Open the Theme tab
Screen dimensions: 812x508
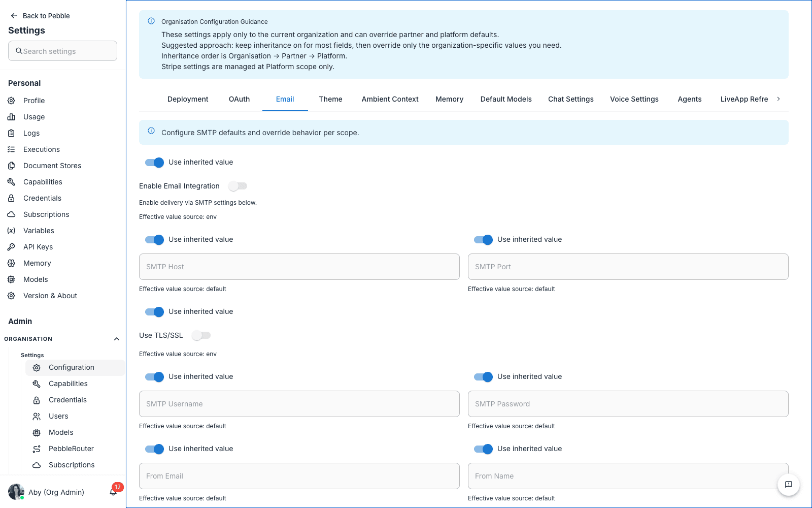[x=330, y=99]
